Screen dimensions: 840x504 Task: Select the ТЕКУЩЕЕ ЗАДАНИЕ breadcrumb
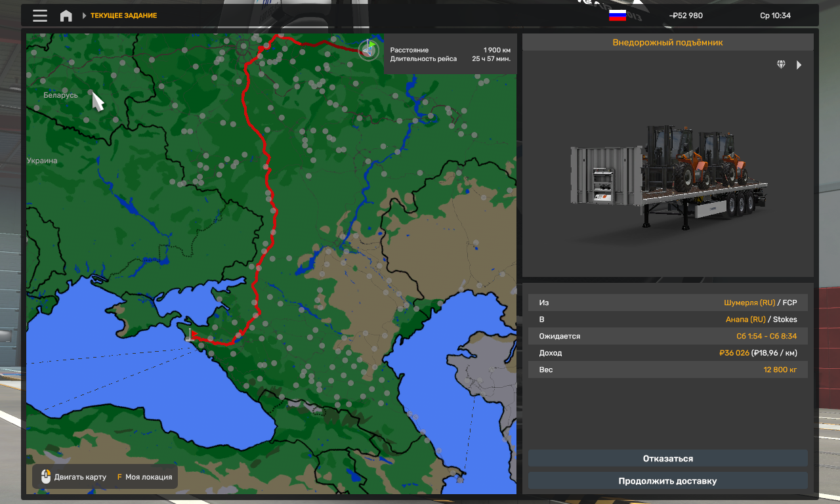tap(123, 16)
